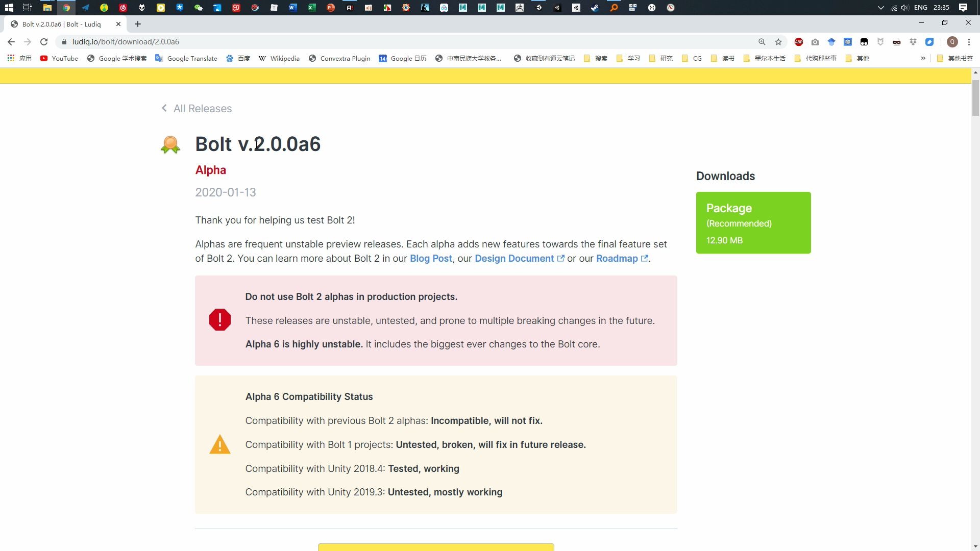Open Task View in the taskbar
Screen dimensions: 980x551
pos(28,8)
